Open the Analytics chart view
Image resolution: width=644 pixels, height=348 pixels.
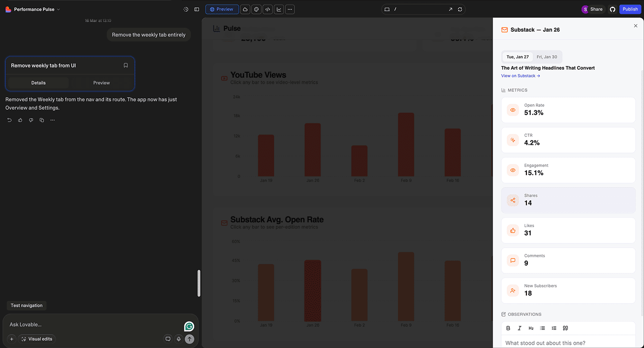pyautogui.click(x=279, y=9)
